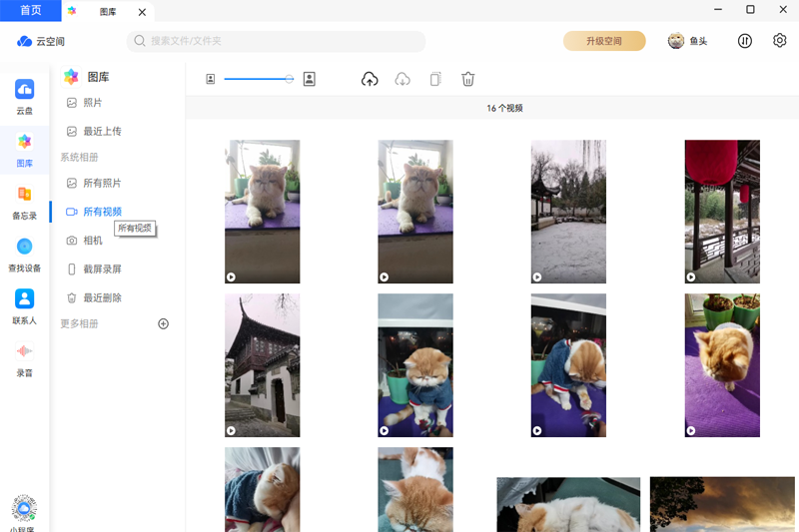The height and width of the screenshot is (532, 799).
Task: Open 最近删除 recently deleted album
Action: click(102, 297)
